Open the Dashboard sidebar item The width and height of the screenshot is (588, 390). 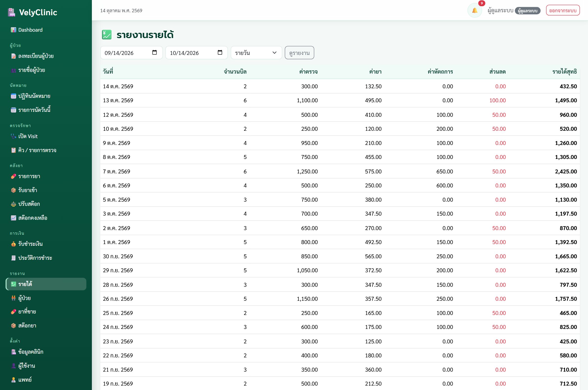[46, 30]
